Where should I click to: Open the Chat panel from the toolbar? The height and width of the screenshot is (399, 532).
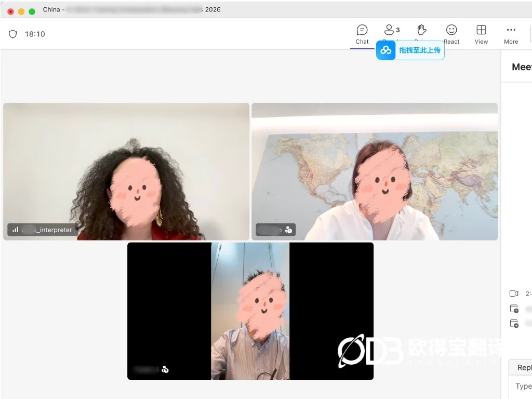pos(362,35)
